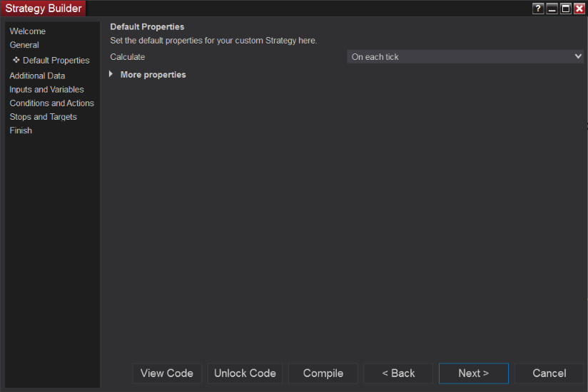This screenshot has height=392, width=588.
Task: Go to the Welcome page
Action: pyautogui.click(x=28, y=31)
